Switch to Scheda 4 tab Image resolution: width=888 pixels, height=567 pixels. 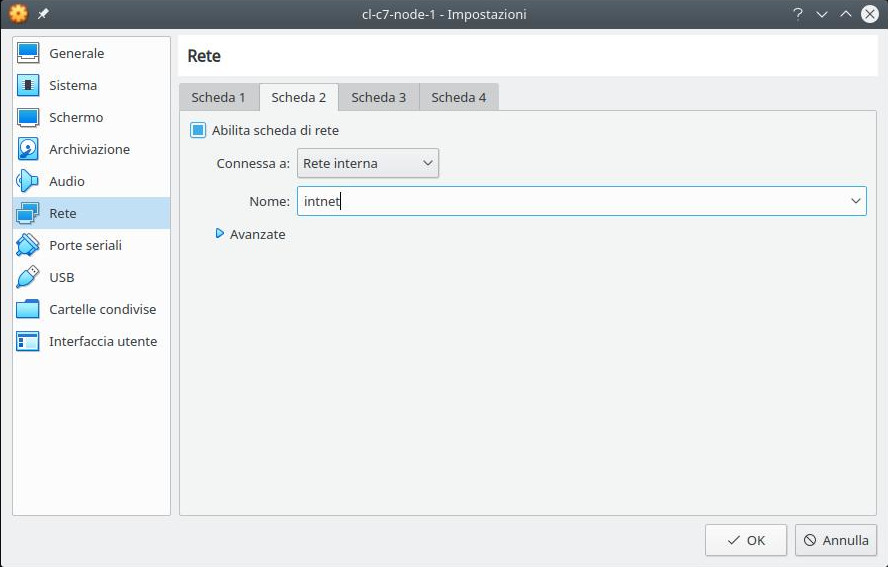[x=458, y=97]
